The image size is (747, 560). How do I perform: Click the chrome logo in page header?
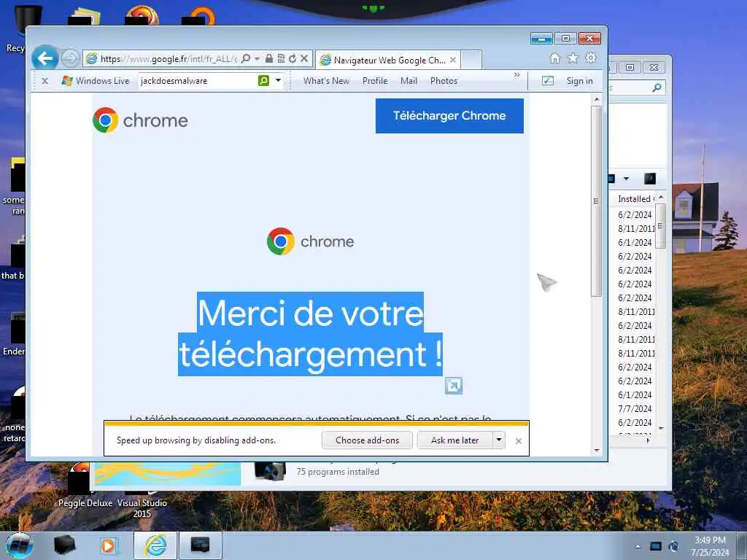pyautogui.click(x=140, y=120)
